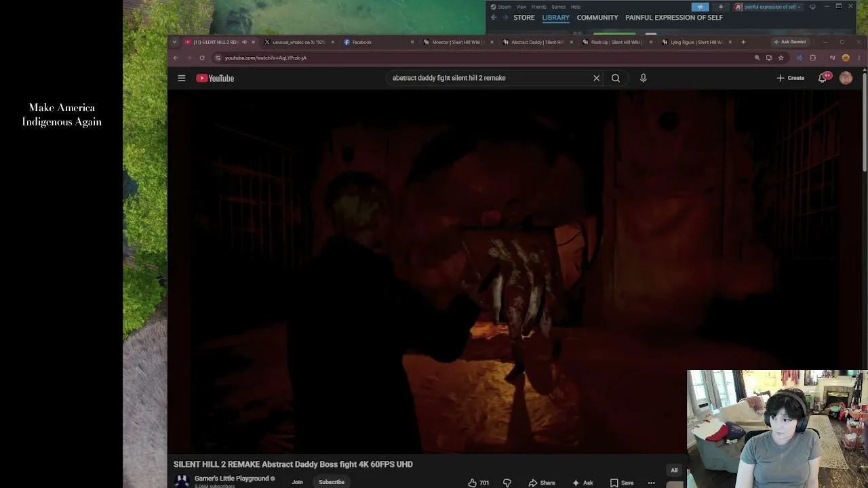The height and width of the screenshot is (488, 868).
Task: Mute the SILENT HILL 2 tab audio
Action: (x=244, y=42)
